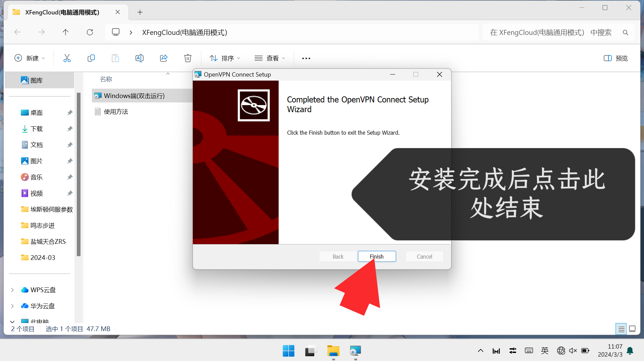Open a new Explorer tab with plus
644x361 pixels.
click(x=140, y=12)
